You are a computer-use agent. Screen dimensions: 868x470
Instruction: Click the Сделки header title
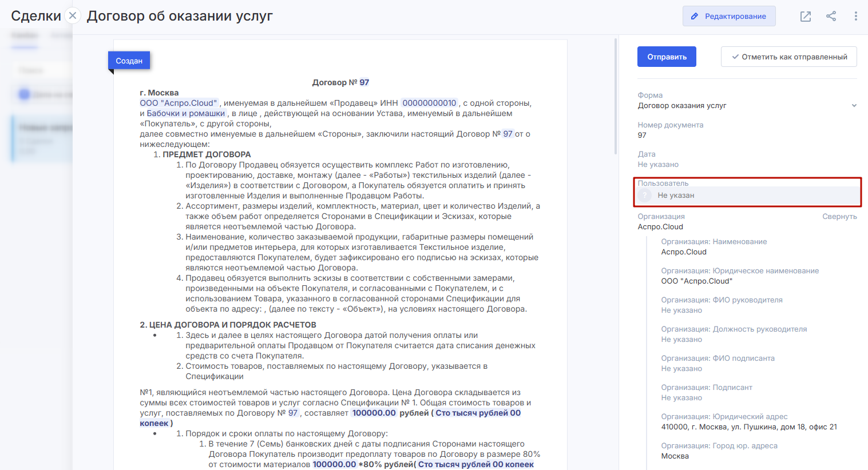coord(36,16)
